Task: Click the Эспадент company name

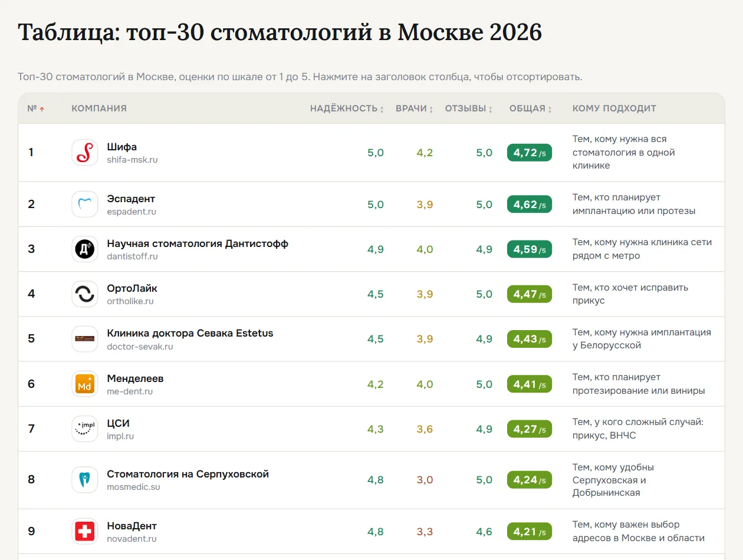Action: click(131, 199)
